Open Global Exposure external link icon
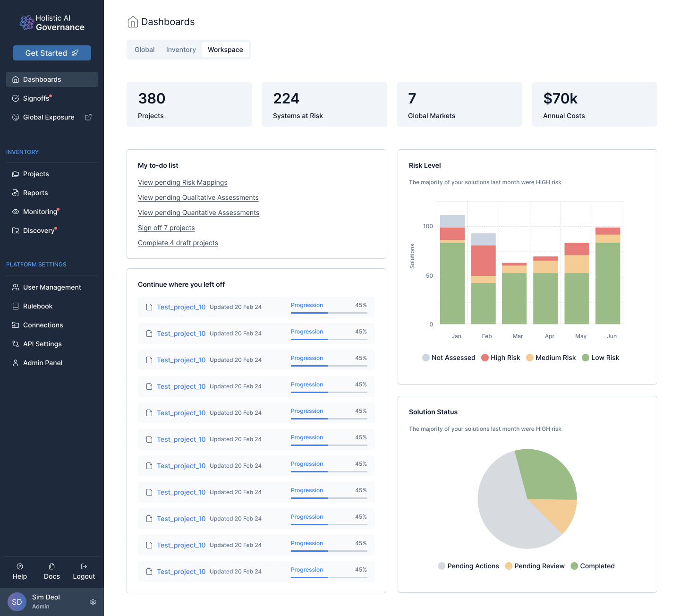680x616 pixels. [88, 117]
